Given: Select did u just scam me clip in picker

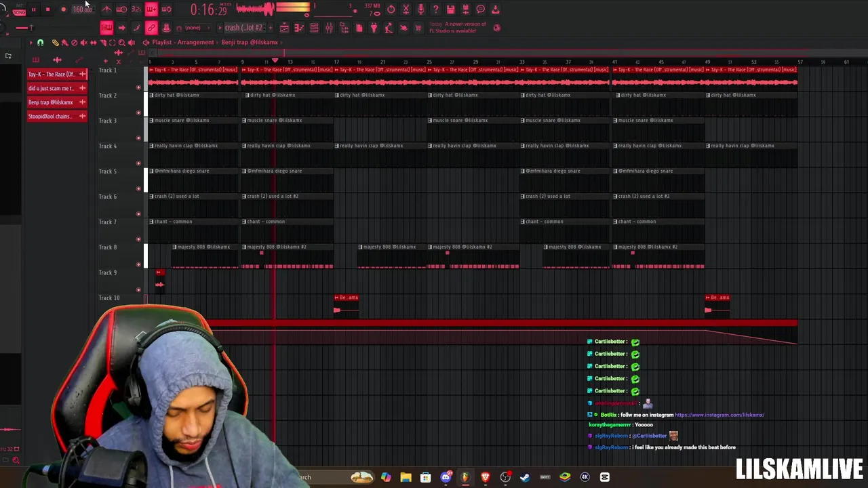Looking at the screenshot, I should coord(57,88).
